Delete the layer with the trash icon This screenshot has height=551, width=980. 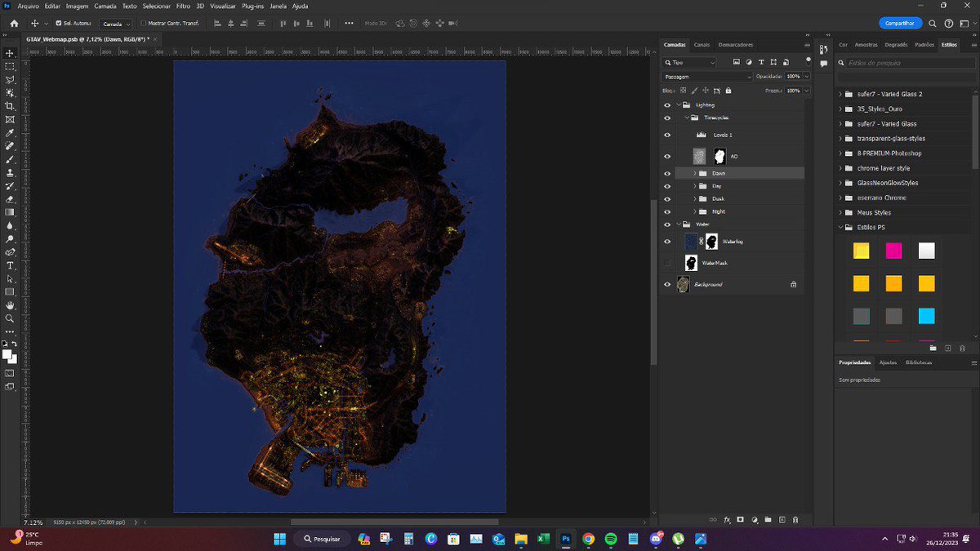[795, 519]
